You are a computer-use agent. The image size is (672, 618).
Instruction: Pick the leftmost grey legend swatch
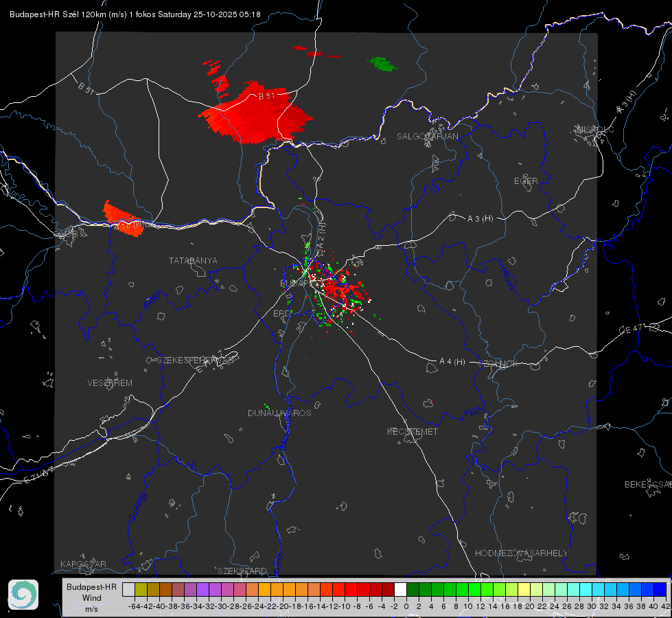pyautogui.click(x=128, y=589)
